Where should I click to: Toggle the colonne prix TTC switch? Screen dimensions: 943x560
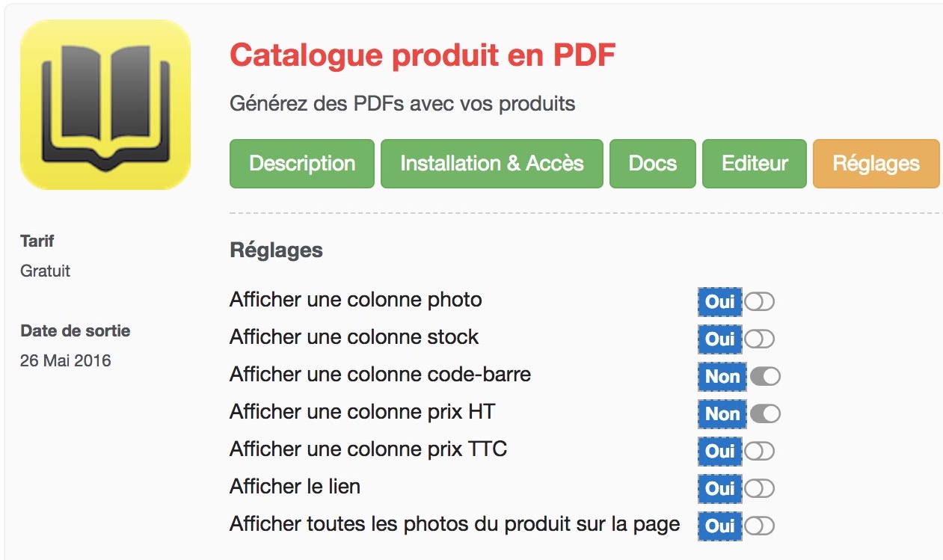coord(760,452)
